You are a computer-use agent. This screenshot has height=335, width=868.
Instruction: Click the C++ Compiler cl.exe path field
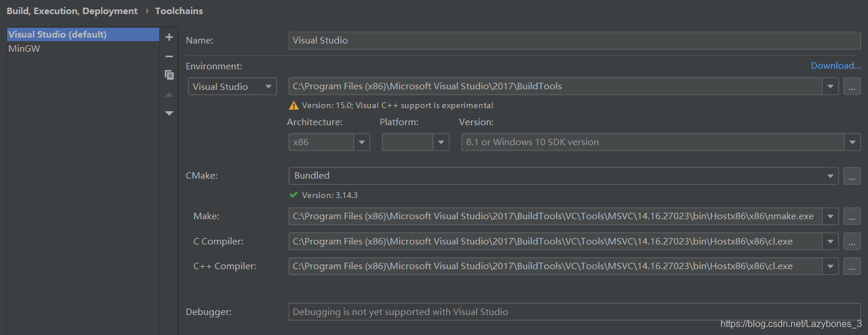click(x=555, y=266)
